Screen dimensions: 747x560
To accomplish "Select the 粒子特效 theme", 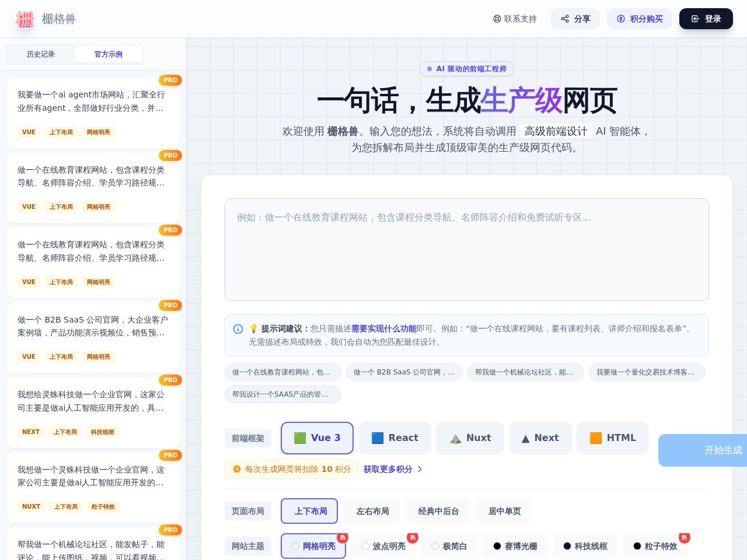I will click(655, 546).
